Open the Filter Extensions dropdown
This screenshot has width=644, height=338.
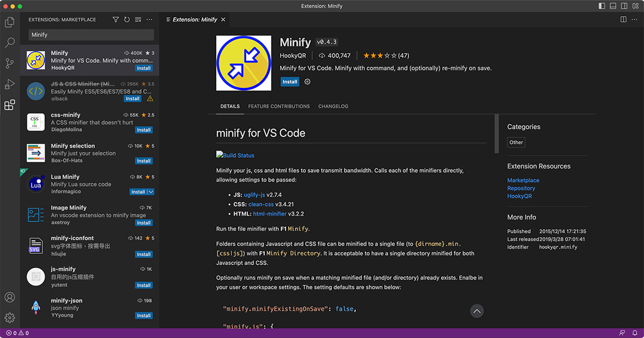pyautogui.click(x=115, y=19)
